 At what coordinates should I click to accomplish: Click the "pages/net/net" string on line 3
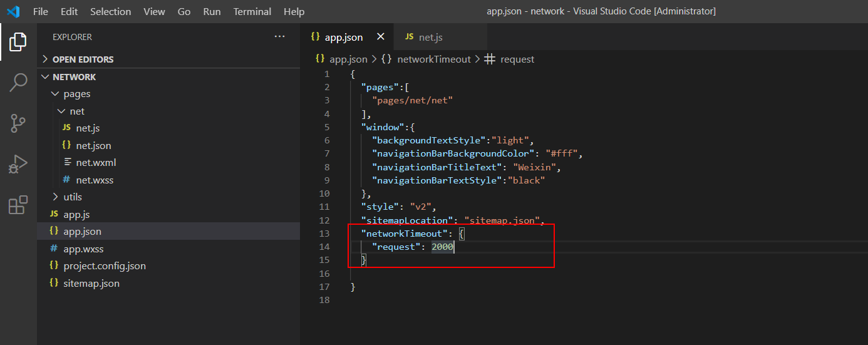(412, 100)
